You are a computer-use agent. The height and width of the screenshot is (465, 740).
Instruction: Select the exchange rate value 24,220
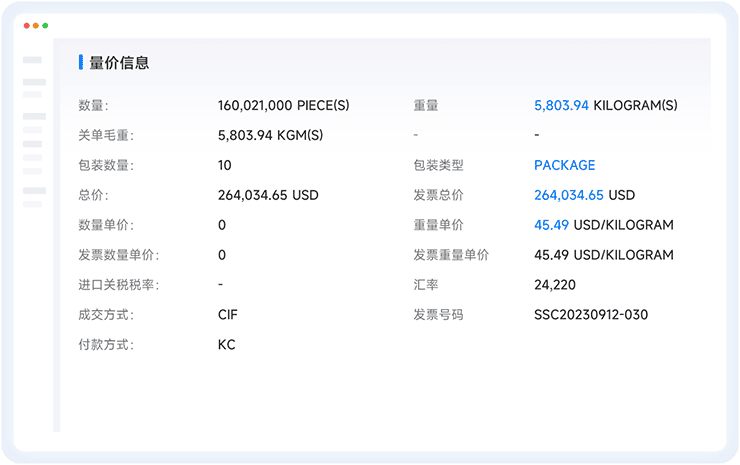(x=555, y=285)
